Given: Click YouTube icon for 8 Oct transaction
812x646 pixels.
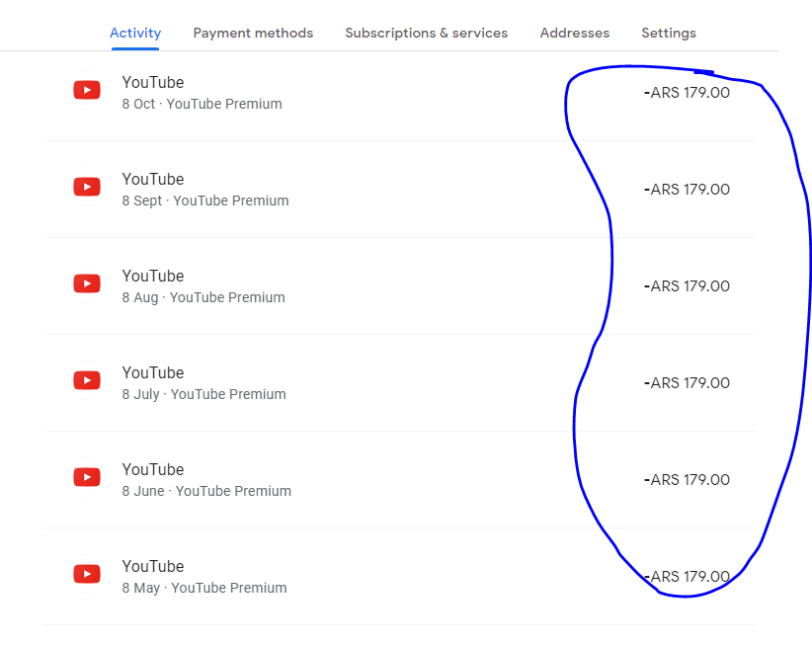Looking at the screenshot, I should point(87,90).
